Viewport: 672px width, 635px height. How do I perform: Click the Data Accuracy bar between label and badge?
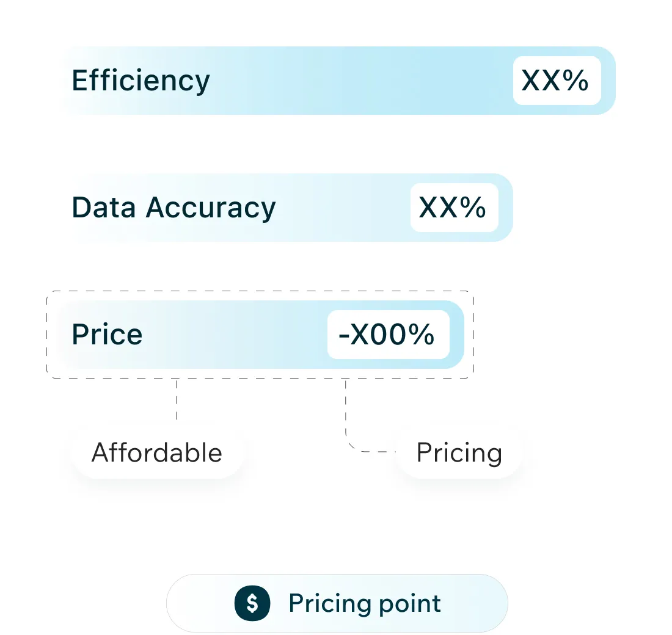[x=342, y=208]
